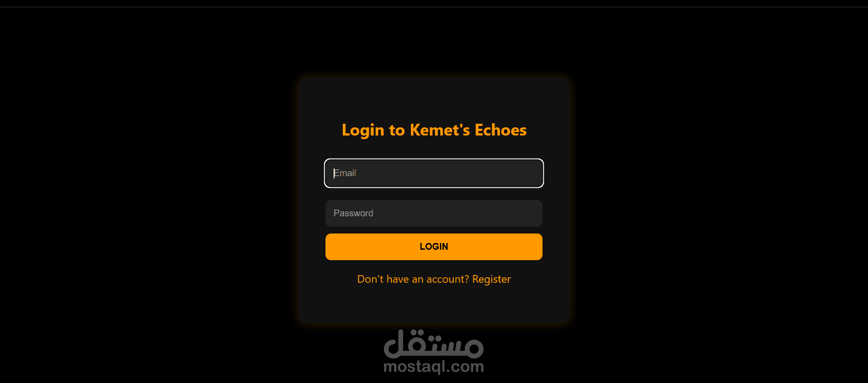Click the "LOGIN" label on the button
The image size is (868, 383).
434,247
